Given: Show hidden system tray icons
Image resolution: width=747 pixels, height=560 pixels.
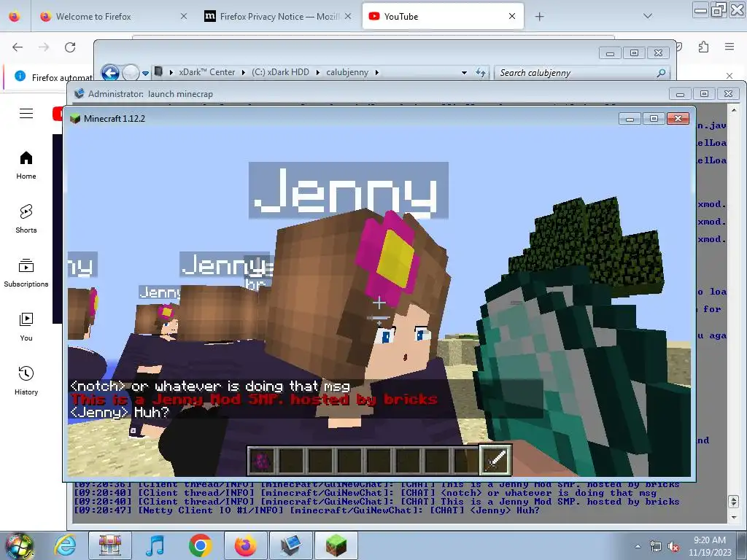Looking at the screenshot, I should (638, 546).
